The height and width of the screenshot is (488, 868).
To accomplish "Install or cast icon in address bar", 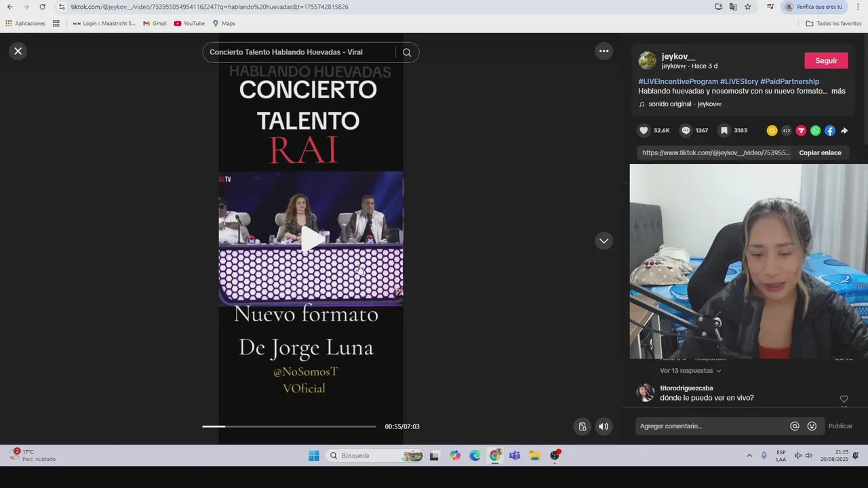I will pyautogui.click(x=718, y=7).
